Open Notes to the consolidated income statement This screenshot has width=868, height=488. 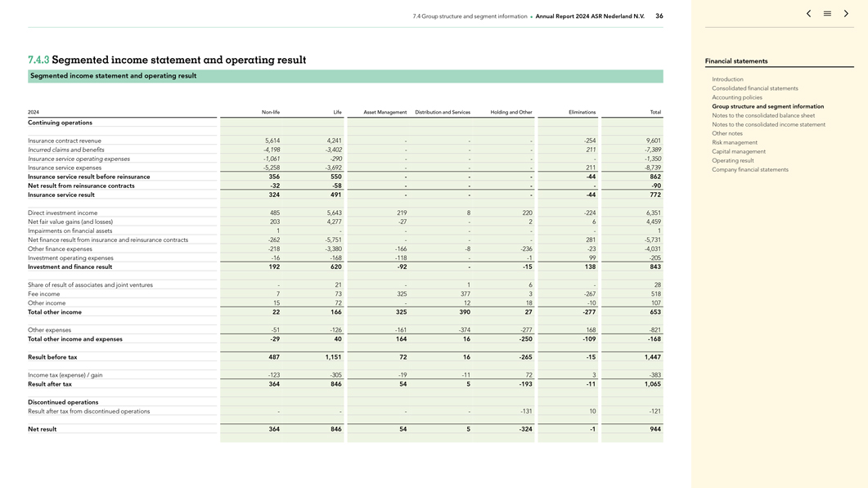(768, 124)
